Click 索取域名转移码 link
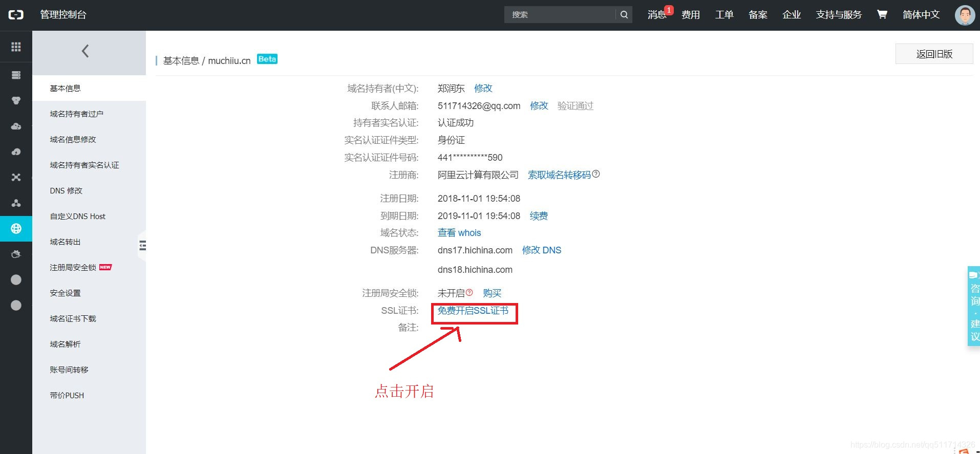 click(559, 175)
